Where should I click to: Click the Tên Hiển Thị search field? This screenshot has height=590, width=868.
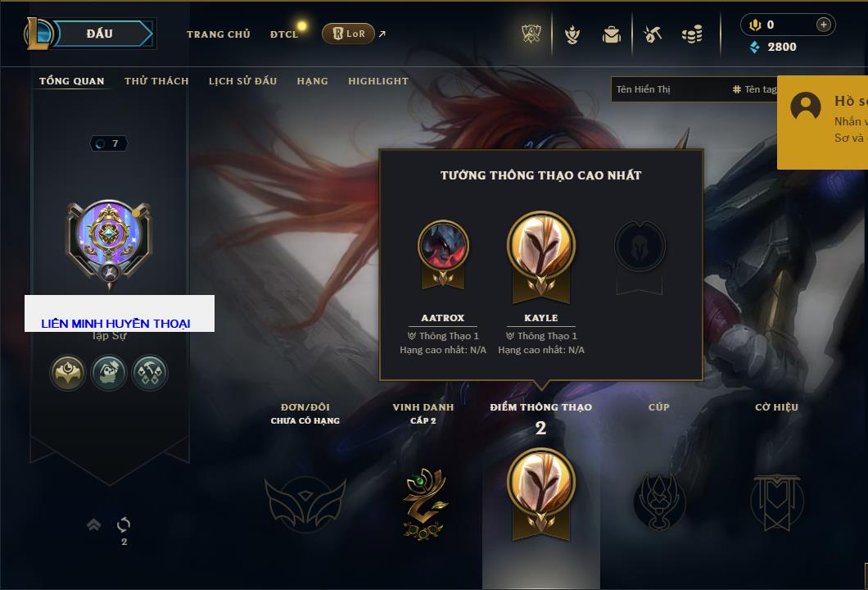click(x=670, y=89)
